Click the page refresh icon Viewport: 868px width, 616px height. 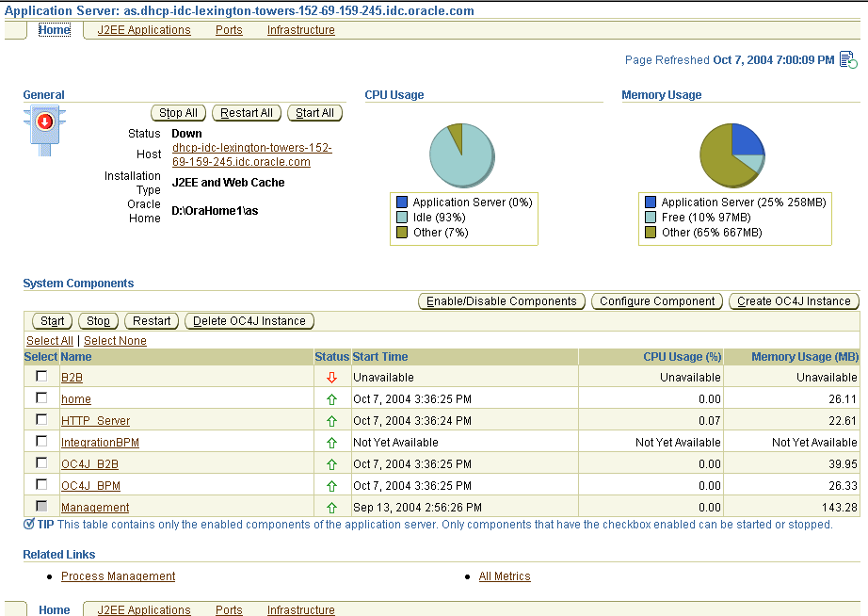click(848, 59)
